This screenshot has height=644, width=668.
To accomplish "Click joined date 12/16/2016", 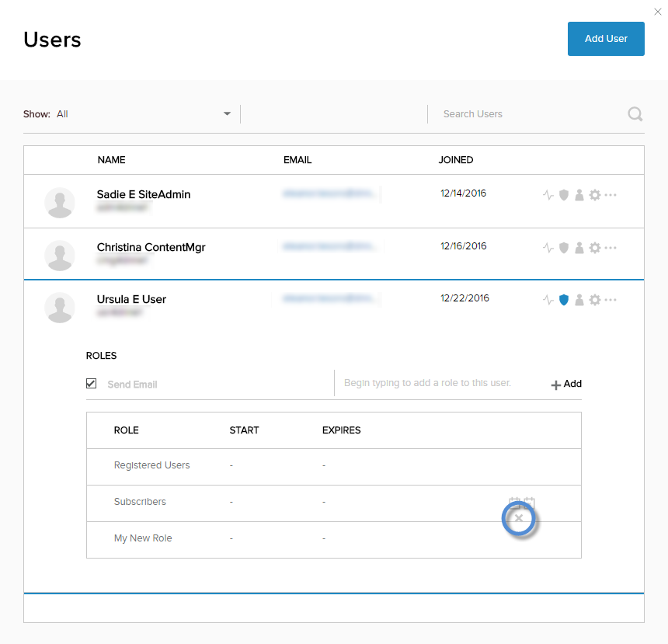I will point(463,246).
